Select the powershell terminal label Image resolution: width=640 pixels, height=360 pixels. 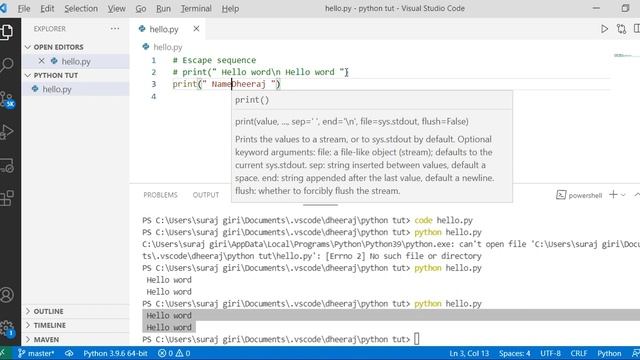click(579, 195)
